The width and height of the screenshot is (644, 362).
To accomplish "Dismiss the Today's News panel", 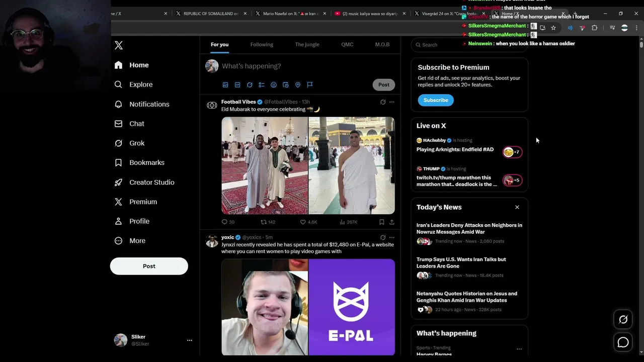I will point(517,207).
